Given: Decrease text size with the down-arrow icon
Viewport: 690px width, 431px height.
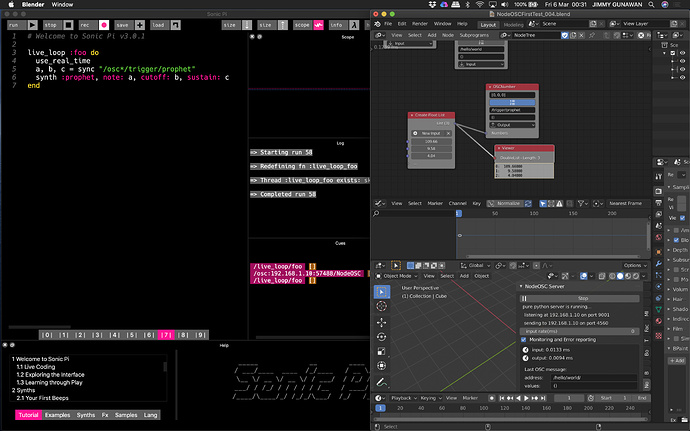Looking at the screenshot, I should point(247,25).
